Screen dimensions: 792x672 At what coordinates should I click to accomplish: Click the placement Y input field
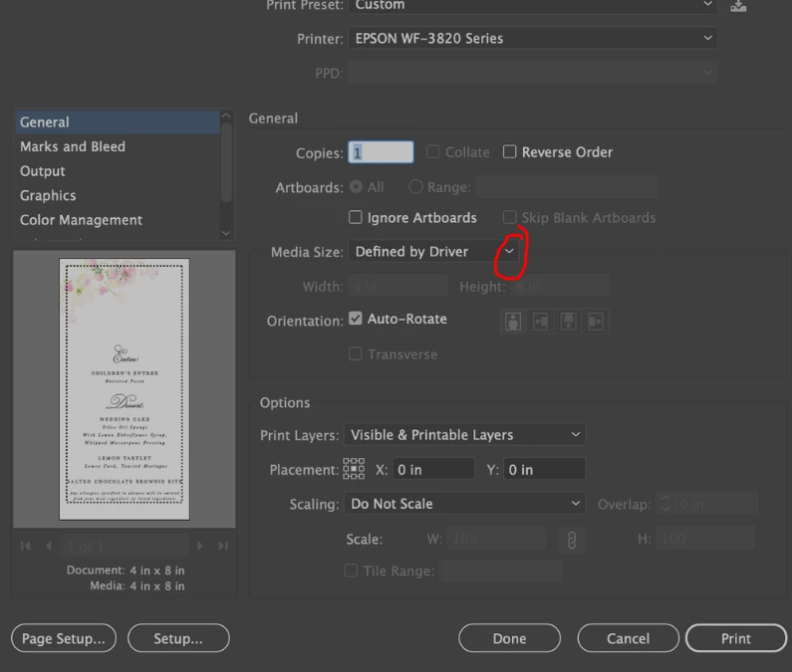coord(545,469)
